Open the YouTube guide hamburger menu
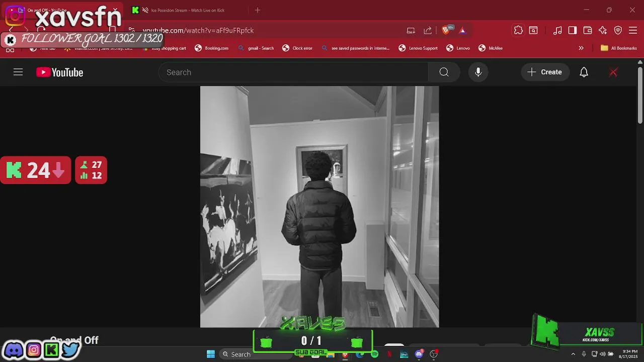Image resolution: width=644 pixels, height=362 pixels. click(x=18, y=72)
